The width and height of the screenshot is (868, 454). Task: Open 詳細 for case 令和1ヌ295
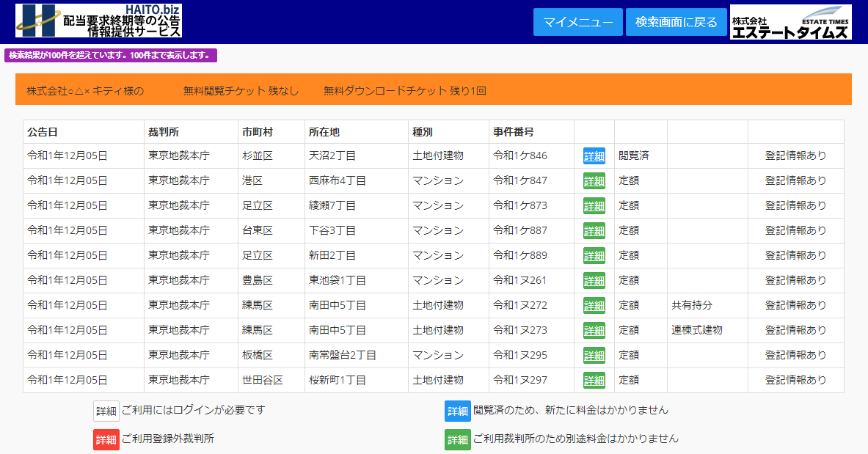click(594, 355)
